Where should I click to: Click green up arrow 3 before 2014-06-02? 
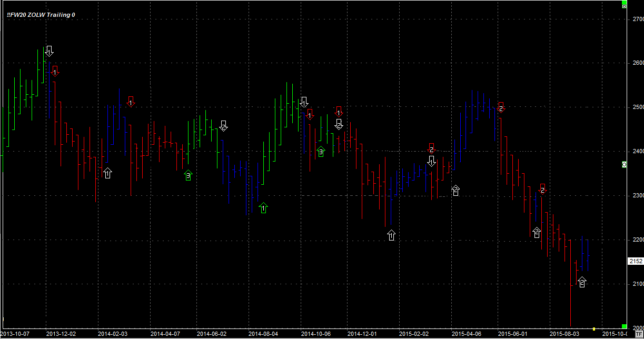[188, 175]
